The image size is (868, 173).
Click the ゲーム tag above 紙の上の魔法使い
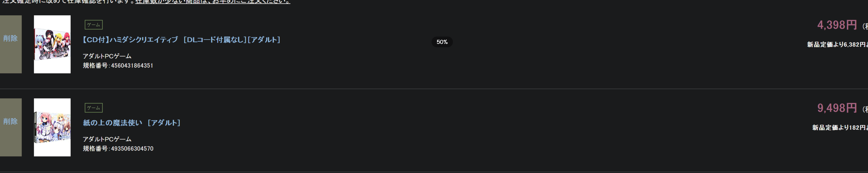tap(93, 108)
